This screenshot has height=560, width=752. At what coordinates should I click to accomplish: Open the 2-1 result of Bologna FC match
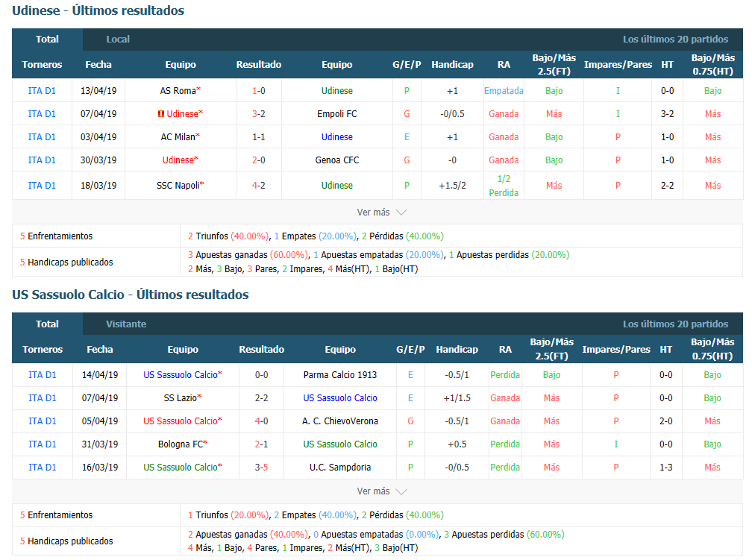pyautogui.click(x=261, y=444)
